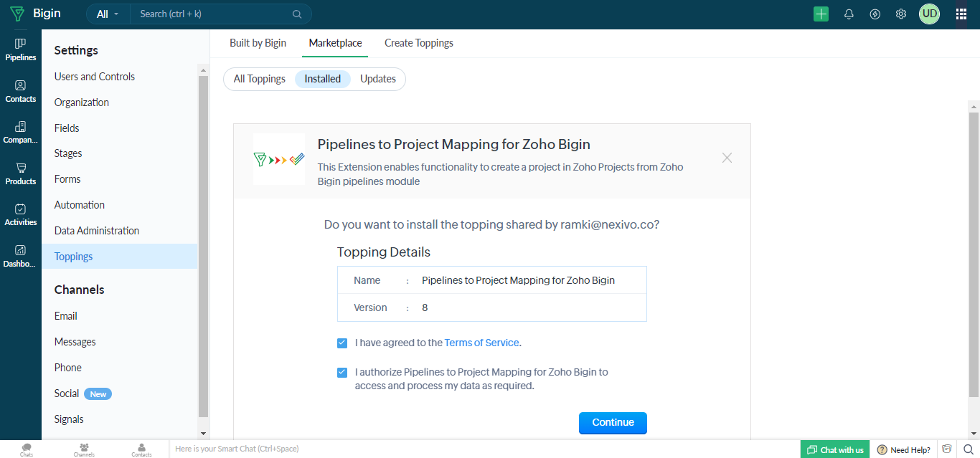Open Organization settings
Viewport: 980px width, 458px height.
pos(82,102)
